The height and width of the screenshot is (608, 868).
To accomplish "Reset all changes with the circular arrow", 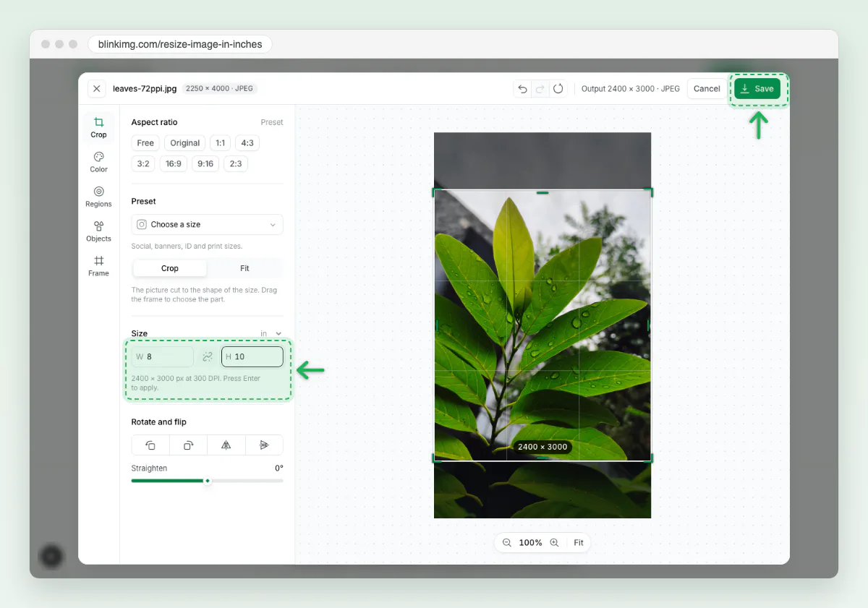I will pos(558,89).
